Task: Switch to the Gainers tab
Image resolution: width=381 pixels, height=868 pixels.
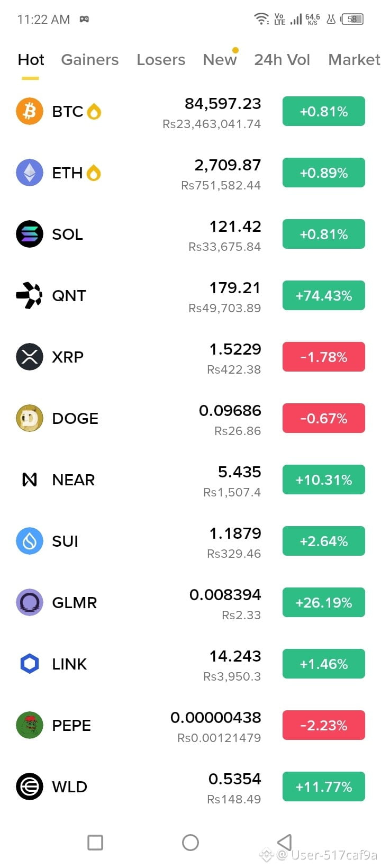Action: point(90,60)
